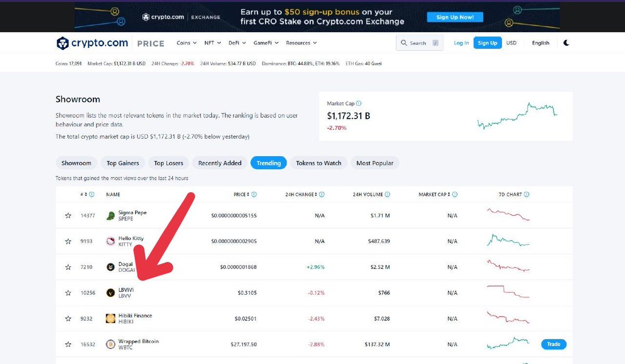
Task: Open the English language selector
Action: [x=541, y=43]
